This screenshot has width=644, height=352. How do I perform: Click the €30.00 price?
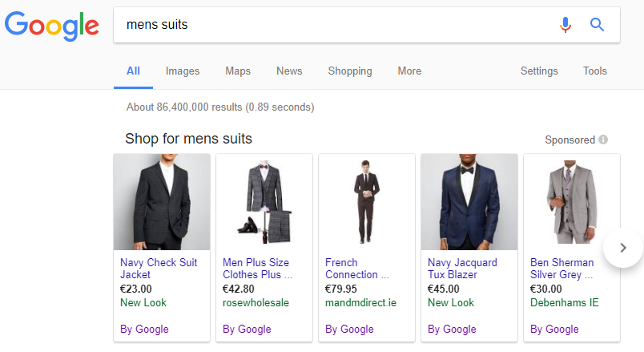546,289
